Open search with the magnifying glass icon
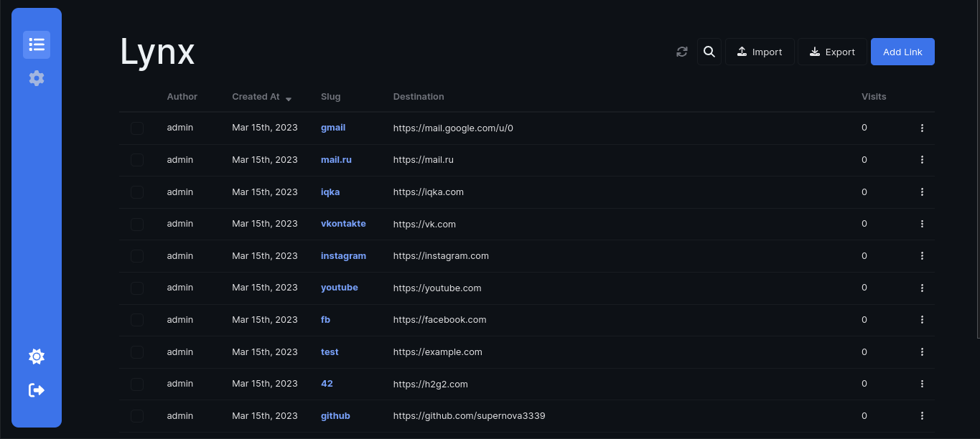The width and height of the screenshot is (980, 439). 709,52
